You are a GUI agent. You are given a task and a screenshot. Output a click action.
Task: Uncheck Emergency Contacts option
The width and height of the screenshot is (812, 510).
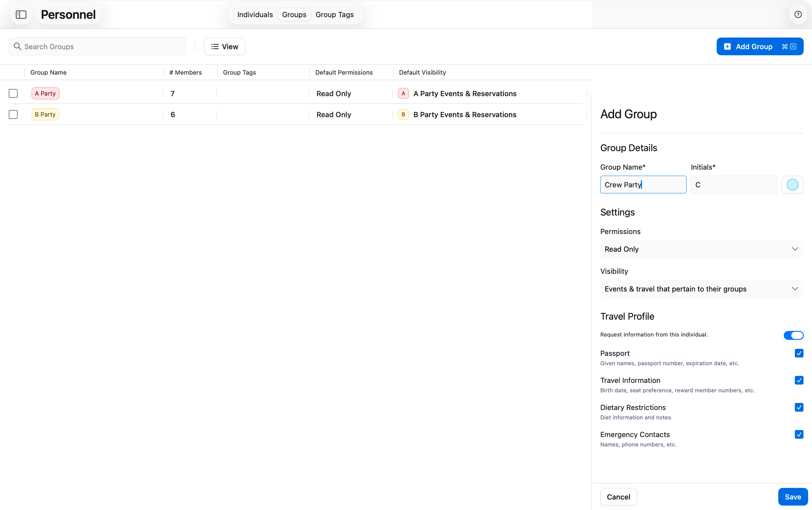pyautogui.click(x=799, y=434)
